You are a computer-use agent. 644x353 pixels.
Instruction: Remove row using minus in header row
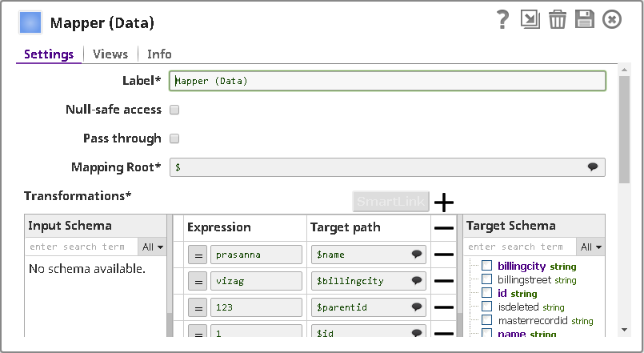[x=444, y=228]
